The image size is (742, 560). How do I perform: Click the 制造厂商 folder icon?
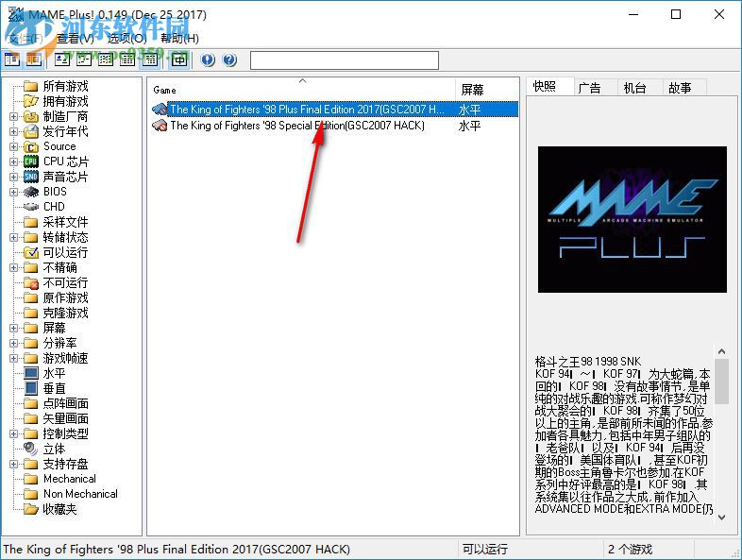click(31, 116)
